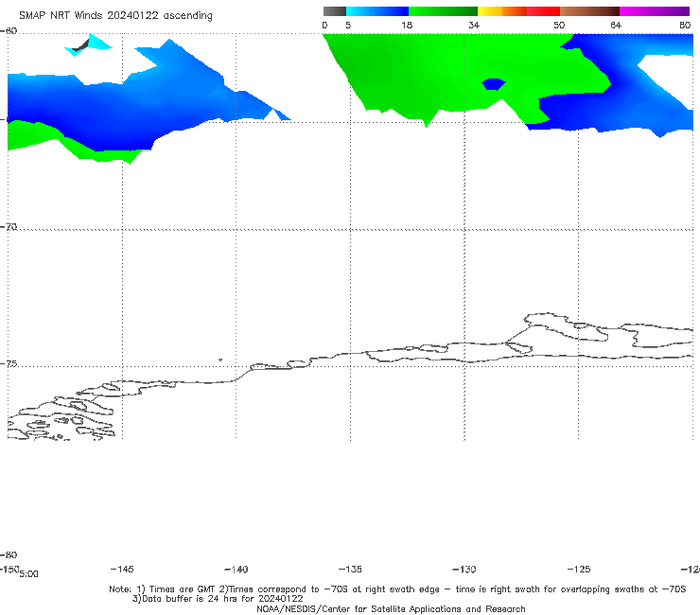Screen dimensions: 700x615
Task: Click the latitude label '-70'
Action: tap(9, 227)
